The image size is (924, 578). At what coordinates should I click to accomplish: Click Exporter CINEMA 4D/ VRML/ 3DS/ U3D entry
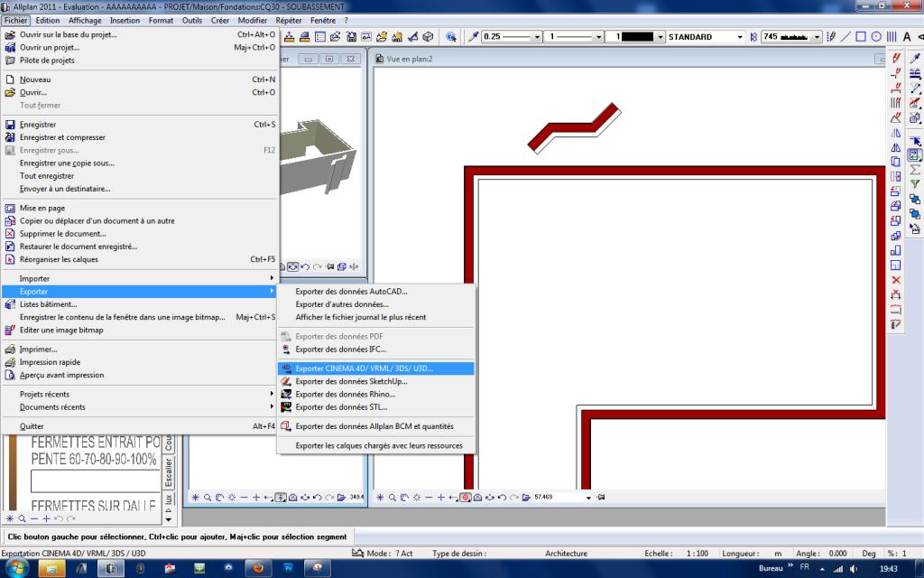pyautogui.click(x=375, y=368)
